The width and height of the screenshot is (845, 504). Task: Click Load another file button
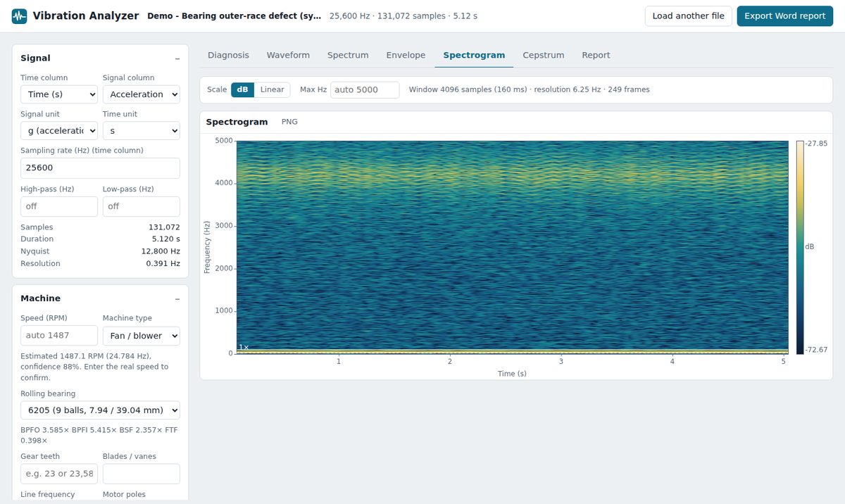coord(689,16)
